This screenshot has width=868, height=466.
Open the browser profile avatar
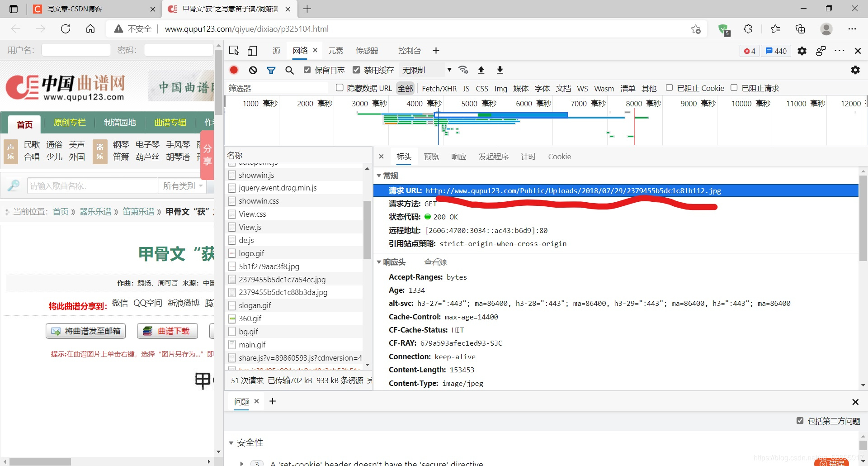tap(826, 29)
